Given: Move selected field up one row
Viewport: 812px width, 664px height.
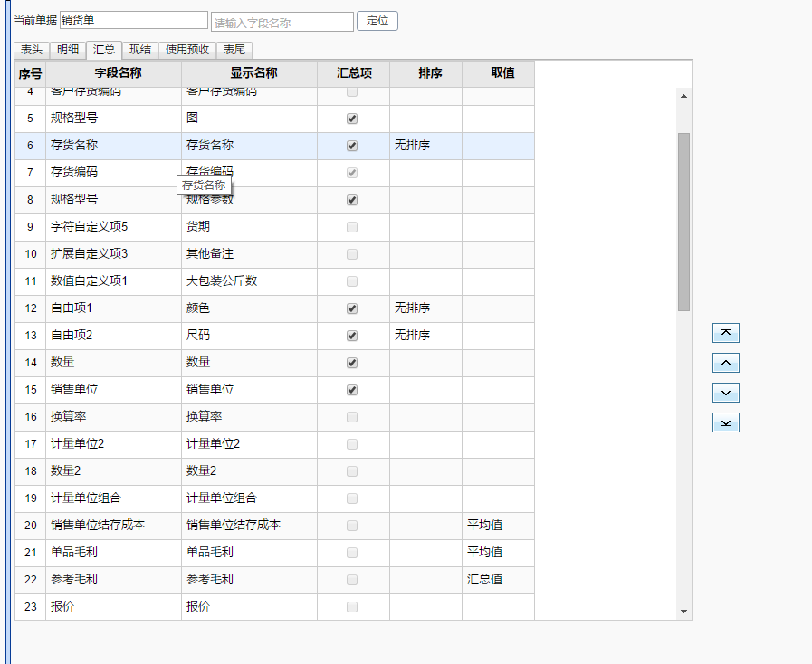Looking at the screenshot, I should coord(725,363).
